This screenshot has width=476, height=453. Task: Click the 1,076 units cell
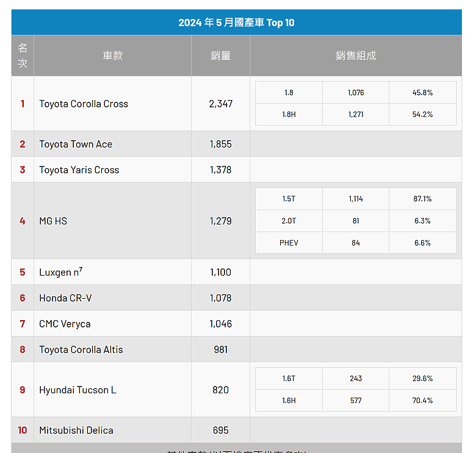click(x=356, y=93)
